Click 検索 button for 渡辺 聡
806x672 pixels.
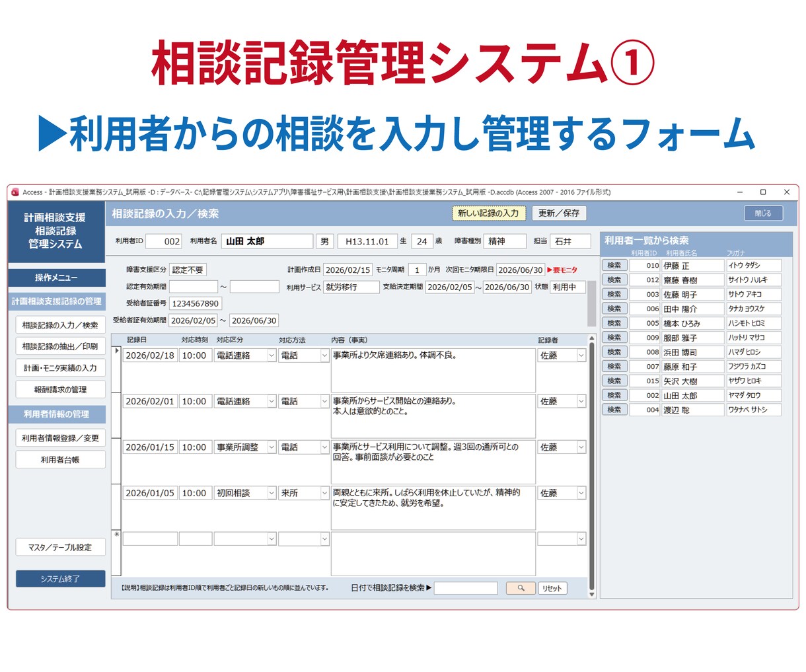pos(614,410)
